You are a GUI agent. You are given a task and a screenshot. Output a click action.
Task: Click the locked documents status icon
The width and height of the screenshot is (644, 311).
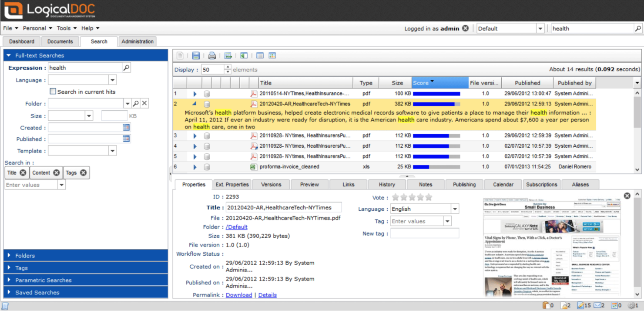pyautogui.click(x=563, y=305)
